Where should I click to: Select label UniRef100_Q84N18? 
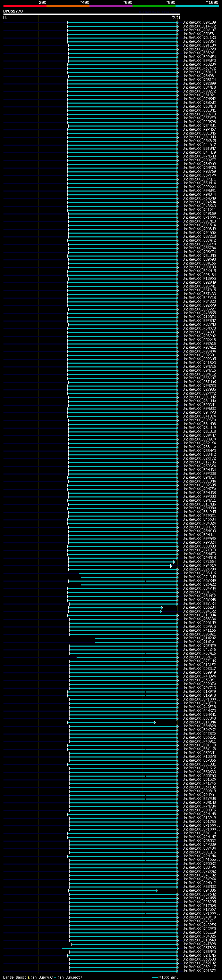[x=199, y=88]
